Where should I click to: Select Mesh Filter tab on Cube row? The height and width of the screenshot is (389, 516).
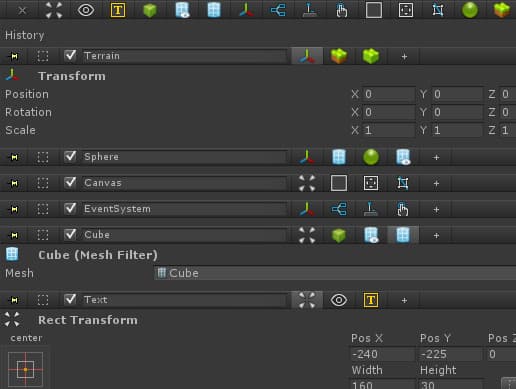pos(403,235)
